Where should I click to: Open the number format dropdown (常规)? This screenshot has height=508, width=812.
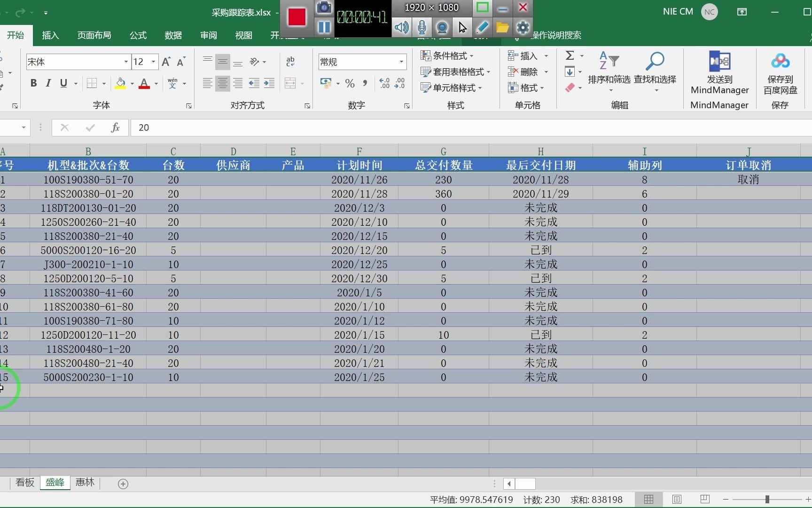click(401, 62)
